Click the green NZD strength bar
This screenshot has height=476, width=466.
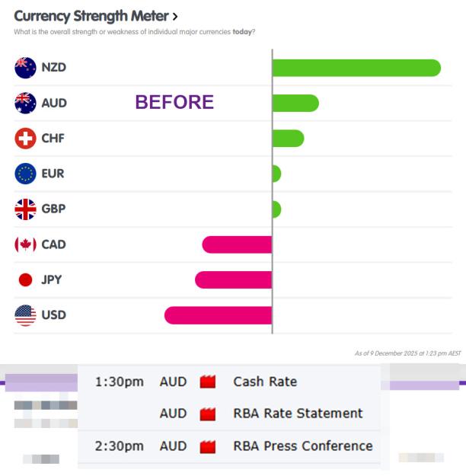(356, 68)
